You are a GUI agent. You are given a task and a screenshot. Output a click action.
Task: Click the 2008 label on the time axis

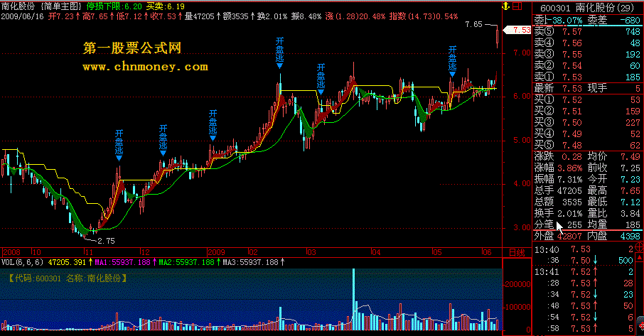(11, 252)
